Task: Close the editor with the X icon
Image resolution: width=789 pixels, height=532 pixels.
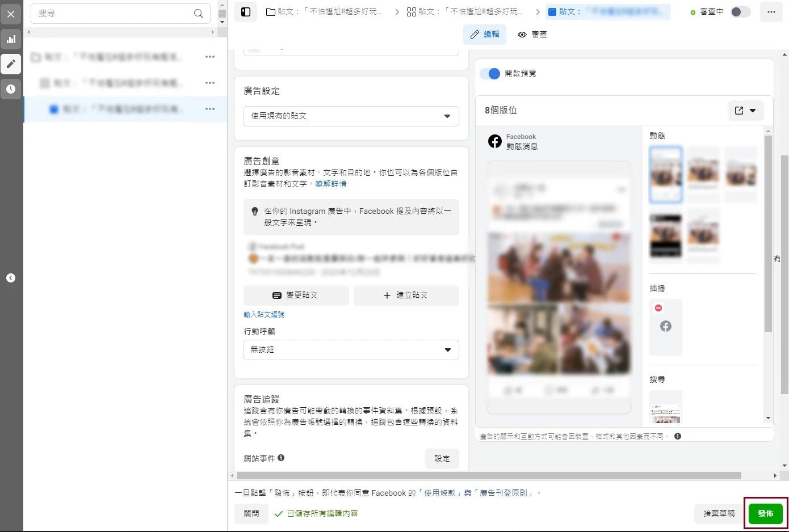Action: 11,14
